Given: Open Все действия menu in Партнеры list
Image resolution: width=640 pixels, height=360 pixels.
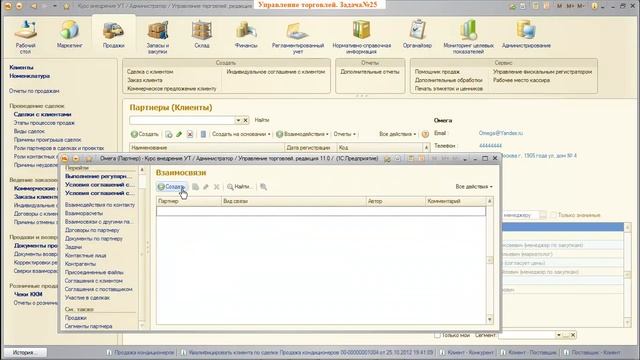Looking at the screenshot, I should [x=398, y=134].
